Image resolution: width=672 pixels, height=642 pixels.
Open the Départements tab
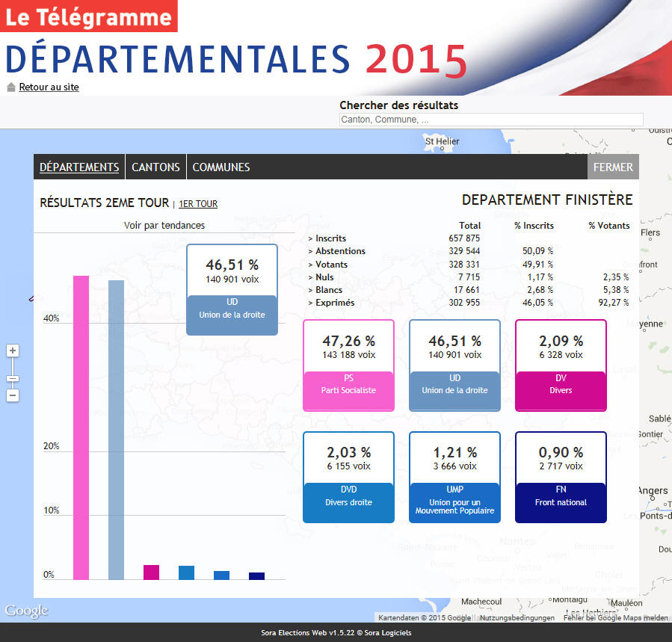(x=79, y=167)
